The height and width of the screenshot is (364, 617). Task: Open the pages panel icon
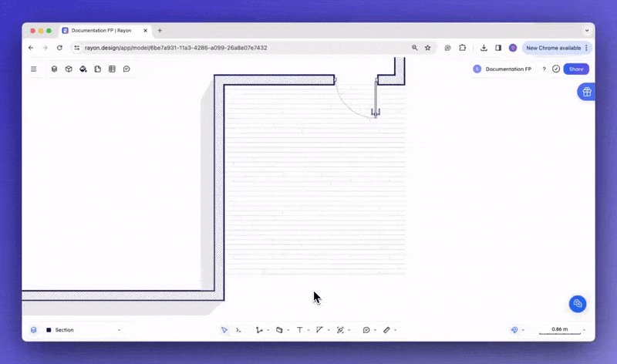(97, 69)
